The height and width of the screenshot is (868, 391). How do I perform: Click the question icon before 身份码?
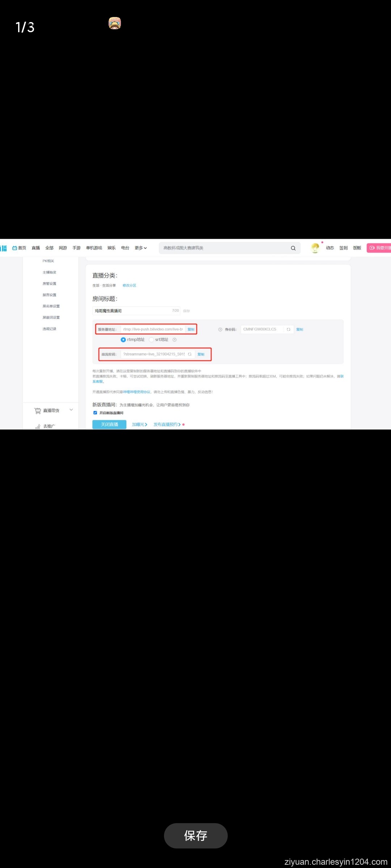point(220,329)
